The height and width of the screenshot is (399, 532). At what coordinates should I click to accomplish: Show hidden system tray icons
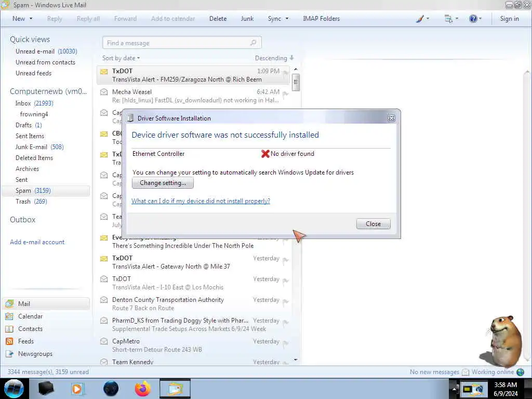454,389
